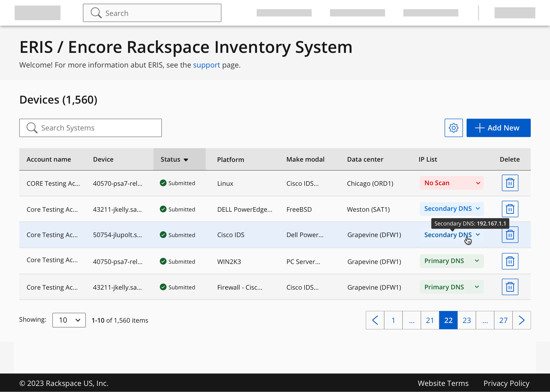Select page 27 in pagination
This screenshot has width=550, height=392.
tap(503, 320)
